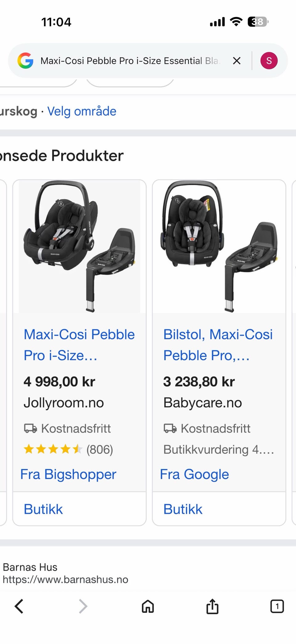Viewport: 296px width, 644px height.
Task: Tap Butikk under the Babycare product
Action: (183, 509)
